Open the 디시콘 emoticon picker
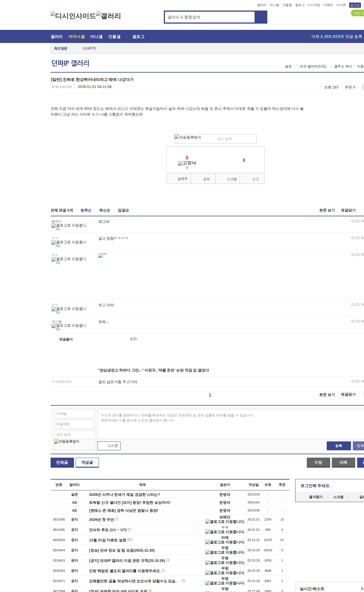Viewport: 364px width, 592px height. [x=109, y=446]
